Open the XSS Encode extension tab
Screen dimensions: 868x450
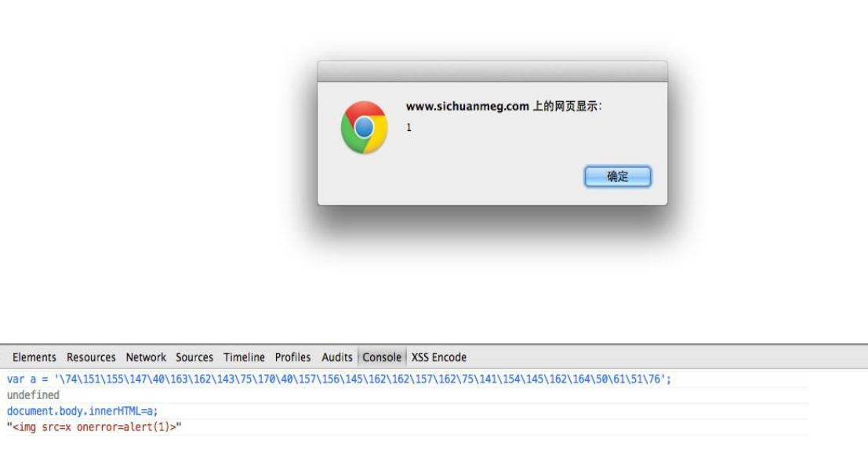click(x=438, y=357)
